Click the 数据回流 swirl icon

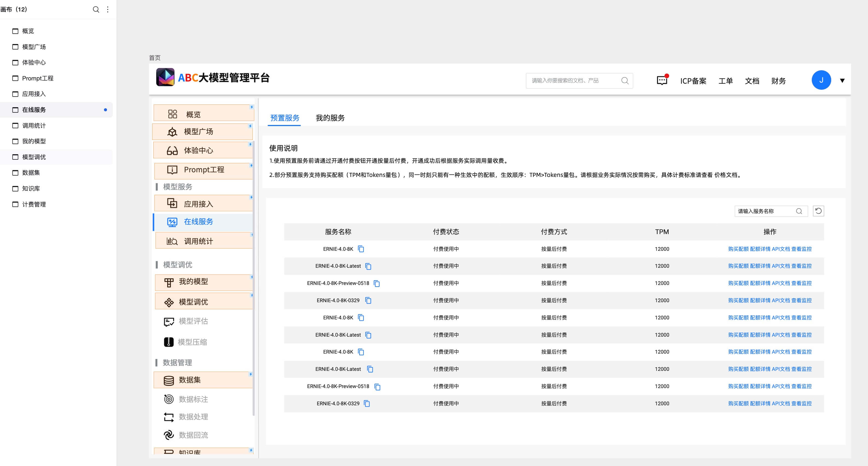pyautogui.click(x=169, y=435)
